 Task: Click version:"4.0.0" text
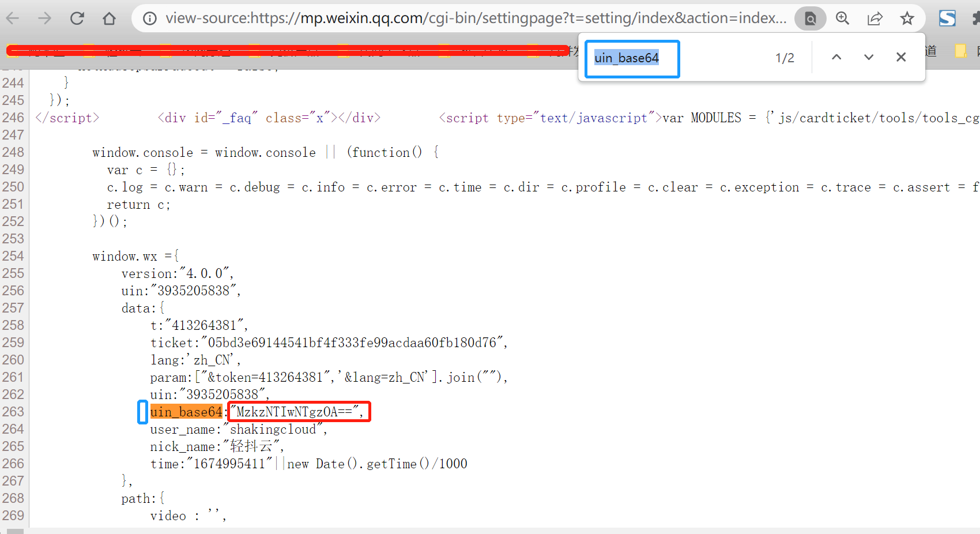click(x=177, y=273)
